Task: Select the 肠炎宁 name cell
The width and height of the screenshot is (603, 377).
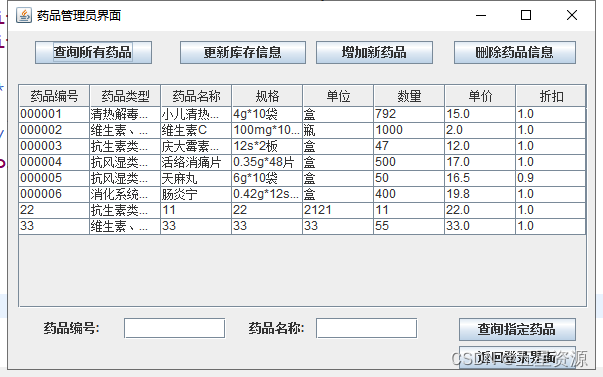Action: [x=196, y=194]
